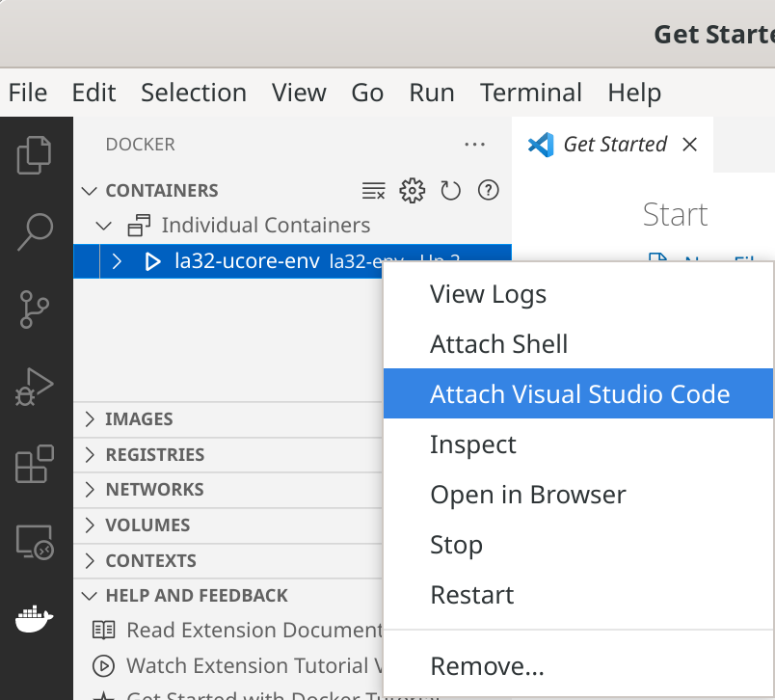775x700 pixels.
Task: Open the Explorer view icon
Action: coord(35,155)
